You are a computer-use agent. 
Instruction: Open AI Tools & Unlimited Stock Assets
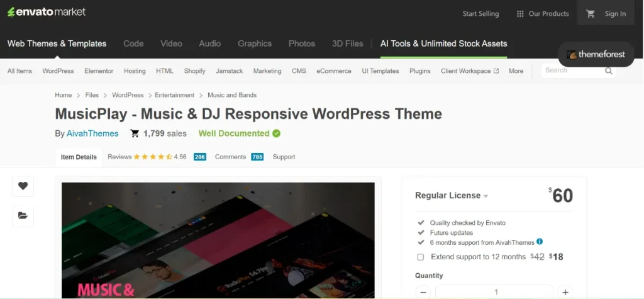(x=443, y=43)
